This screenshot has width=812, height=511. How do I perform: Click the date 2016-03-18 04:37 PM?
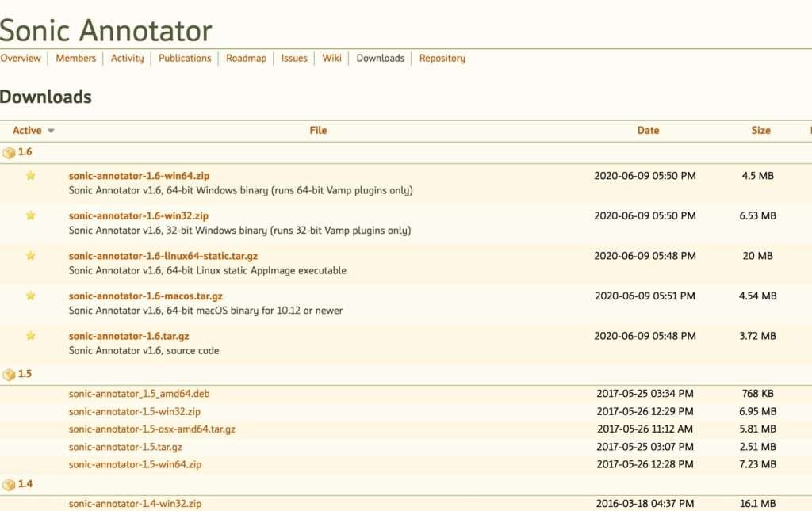(645, 504)
